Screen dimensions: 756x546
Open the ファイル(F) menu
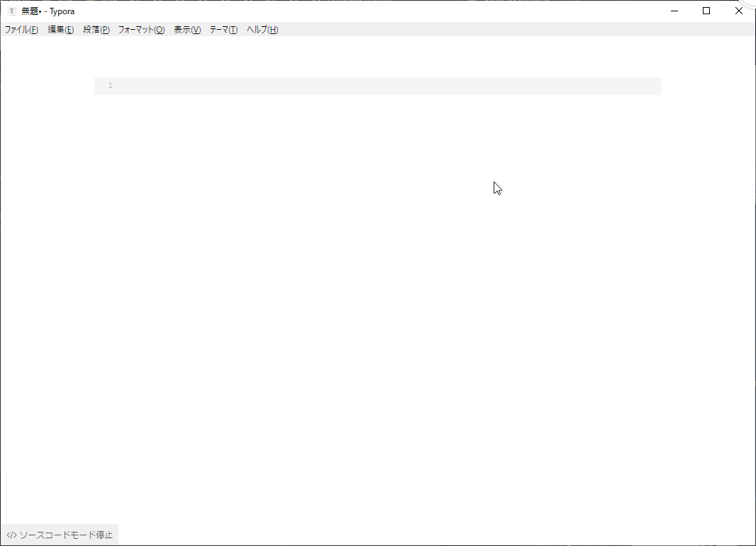click(x=21, y=30)
